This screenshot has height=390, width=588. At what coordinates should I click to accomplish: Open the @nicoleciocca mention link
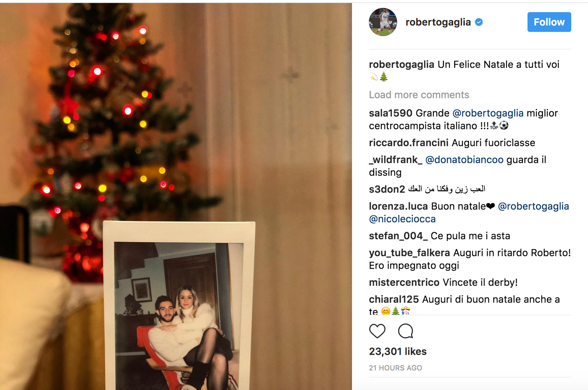tap(402, 219)
